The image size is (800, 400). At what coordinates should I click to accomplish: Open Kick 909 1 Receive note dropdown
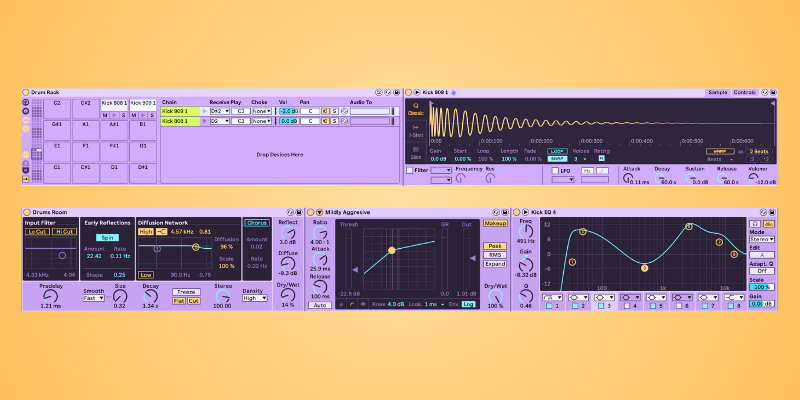[x=220, y=111]
